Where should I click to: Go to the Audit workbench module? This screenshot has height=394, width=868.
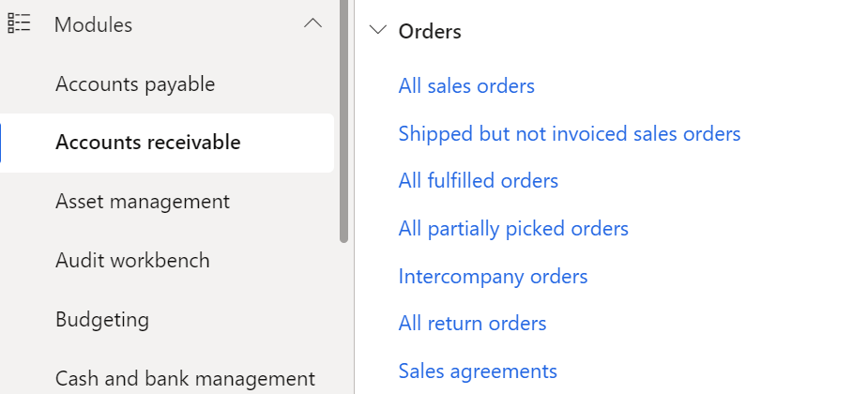click(x=132, y=260)
